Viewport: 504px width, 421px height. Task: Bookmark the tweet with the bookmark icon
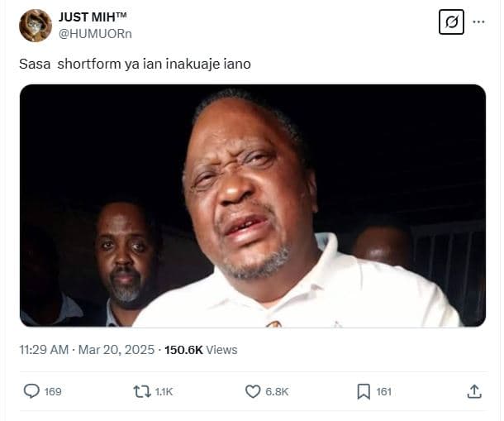tap(364, 391)
